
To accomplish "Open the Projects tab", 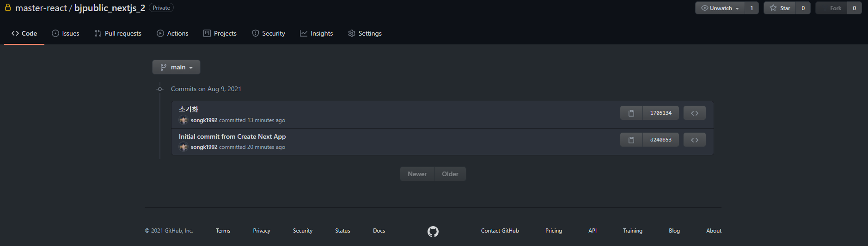I will (220, 33).
